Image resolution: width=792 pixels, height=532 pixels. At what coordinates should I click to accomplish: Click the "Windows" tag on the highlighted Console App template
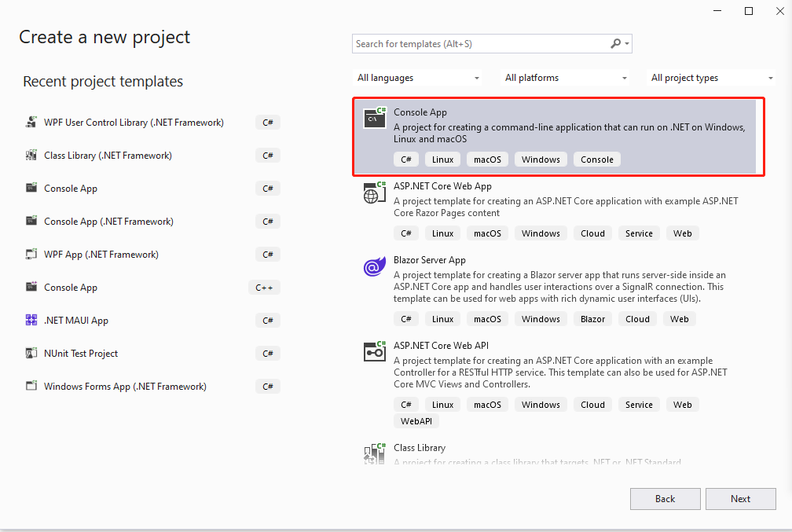(541, 160)
